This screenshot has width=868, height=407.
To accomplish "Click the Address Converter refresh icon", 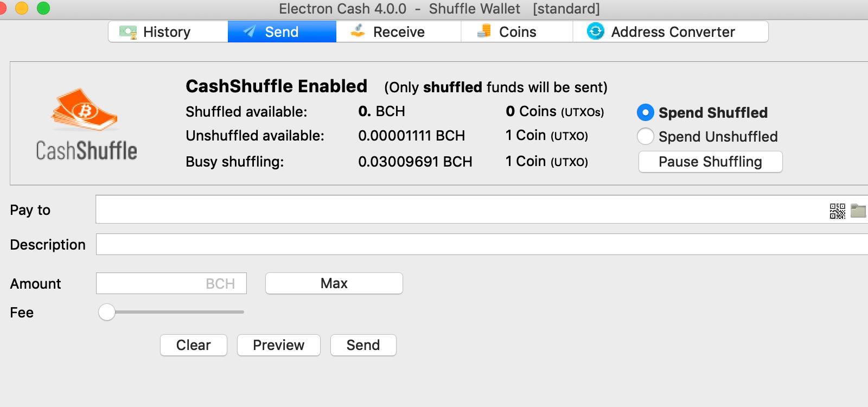I will coord(595,31).
